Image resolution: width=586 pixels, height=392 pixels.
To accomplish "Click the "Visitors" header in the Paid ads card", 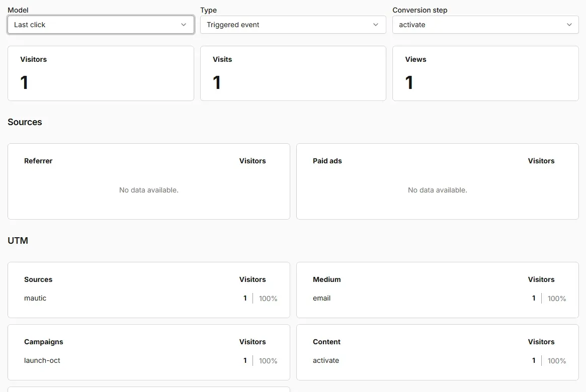I will tap(541, 161).
